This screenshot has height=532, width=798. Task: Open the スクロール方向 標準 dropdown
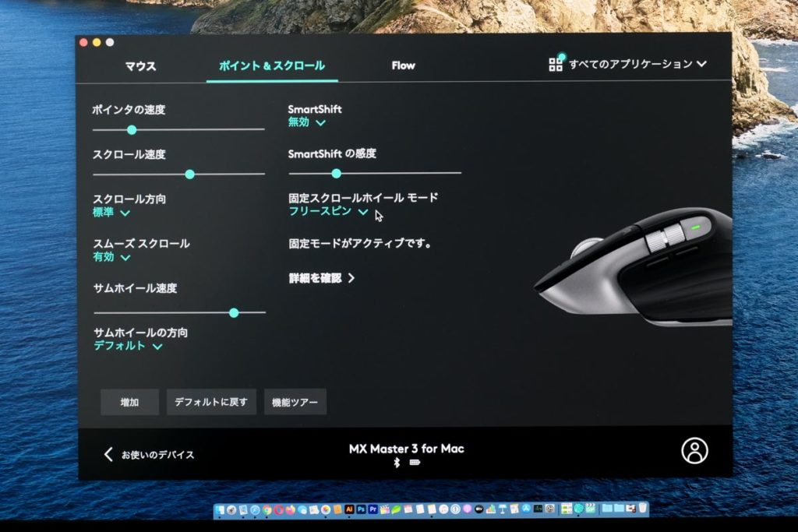111,213
